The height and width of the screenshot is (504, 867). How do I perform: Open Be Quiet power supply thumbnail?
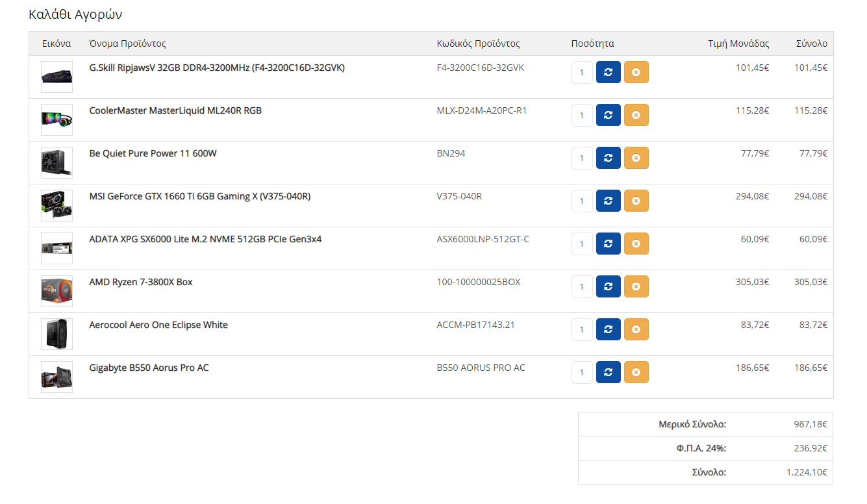57,162
